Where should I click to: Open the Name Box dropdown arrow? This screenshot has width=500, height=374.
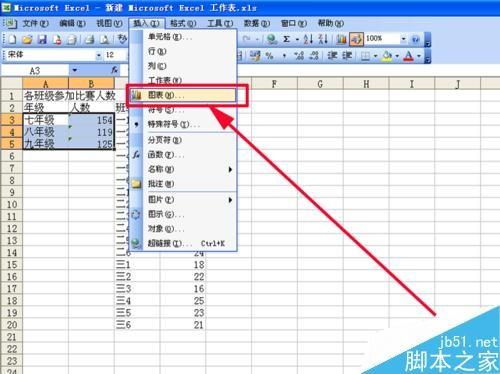(x=75, y=70)
